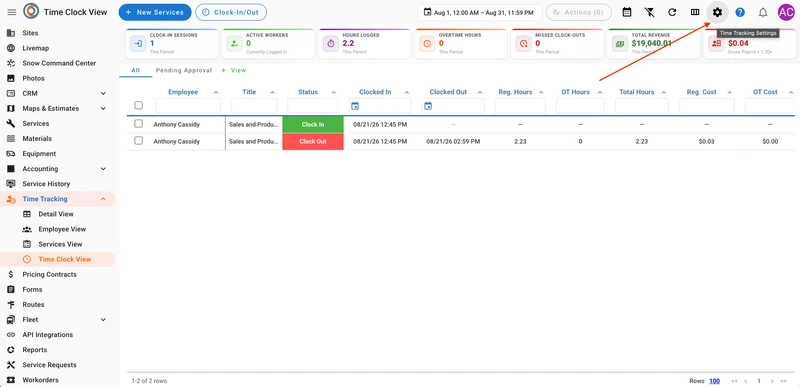Go to next page arrow in pagination
This screenshot has height=387, width=800.
click(x=772, y=381)
